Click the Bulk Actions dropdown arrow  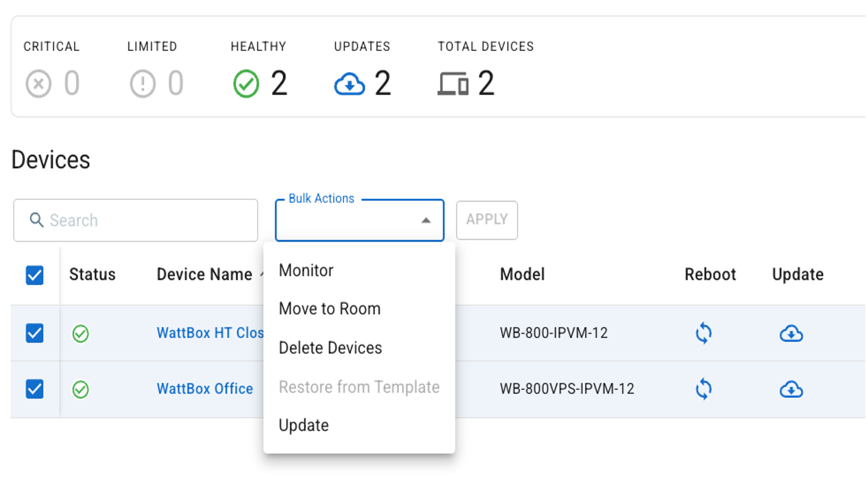[426, 221]
